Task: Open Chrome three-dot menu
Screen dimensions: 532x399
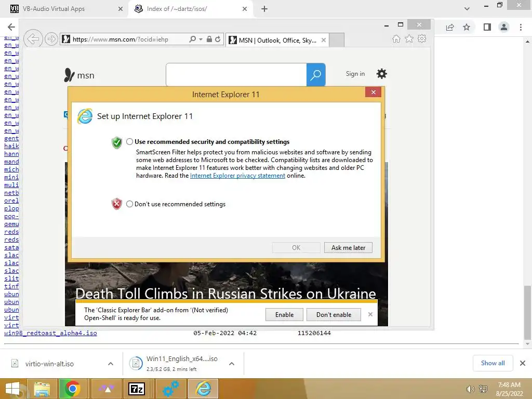Action: pyautogui.click(x=521, y=27)
